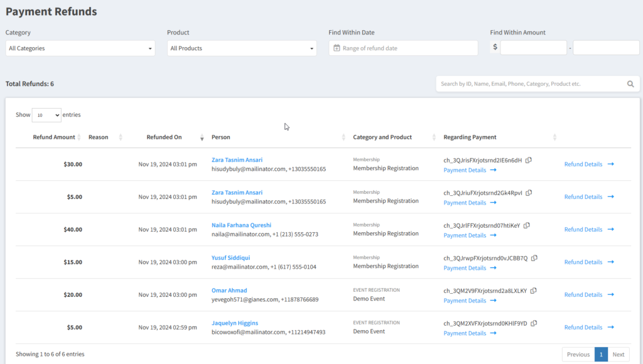Open the Category filter dropdown

click(80, 48)
